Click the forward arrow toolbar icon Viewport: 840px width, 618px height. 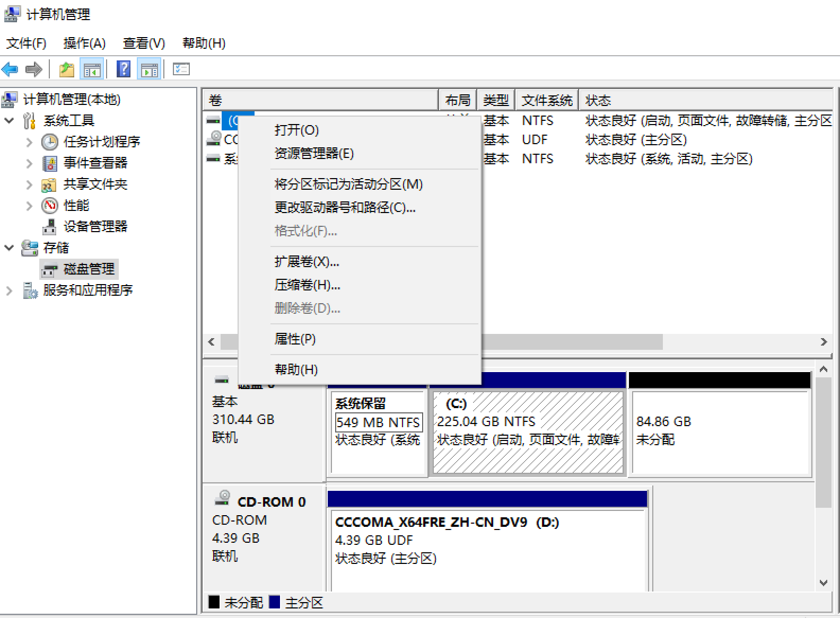[34, 69]
